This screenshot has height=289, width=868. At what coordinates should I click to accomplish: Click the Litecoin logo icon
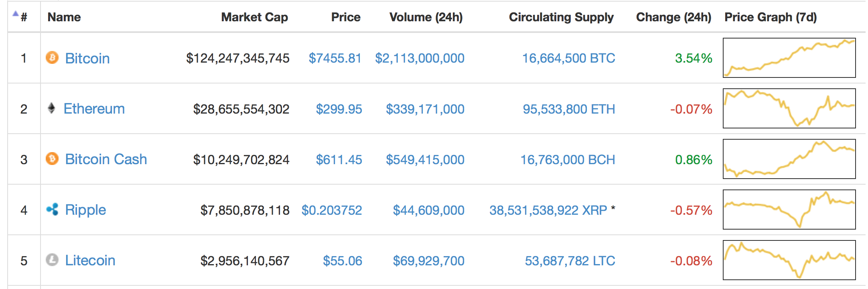pos(52,260)
